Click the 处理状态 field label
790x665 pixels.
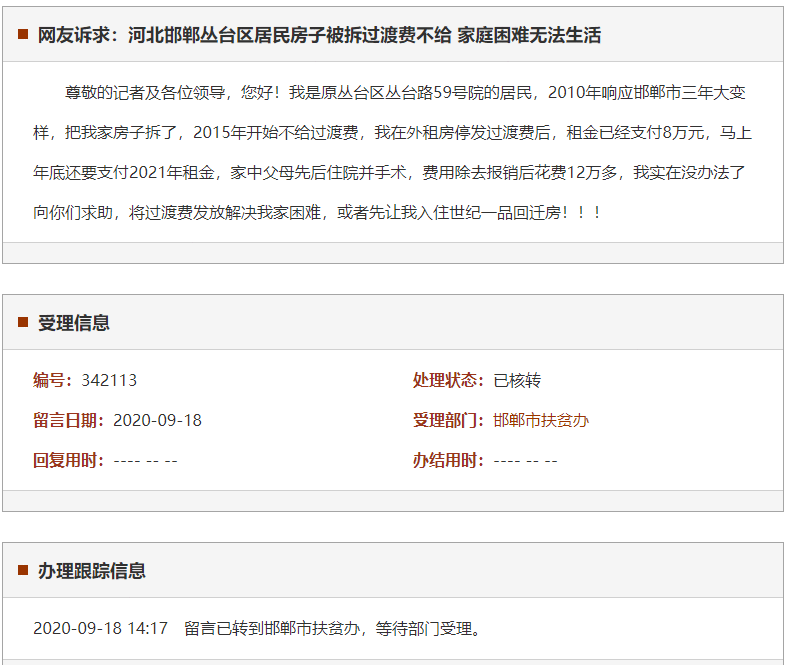449,380
